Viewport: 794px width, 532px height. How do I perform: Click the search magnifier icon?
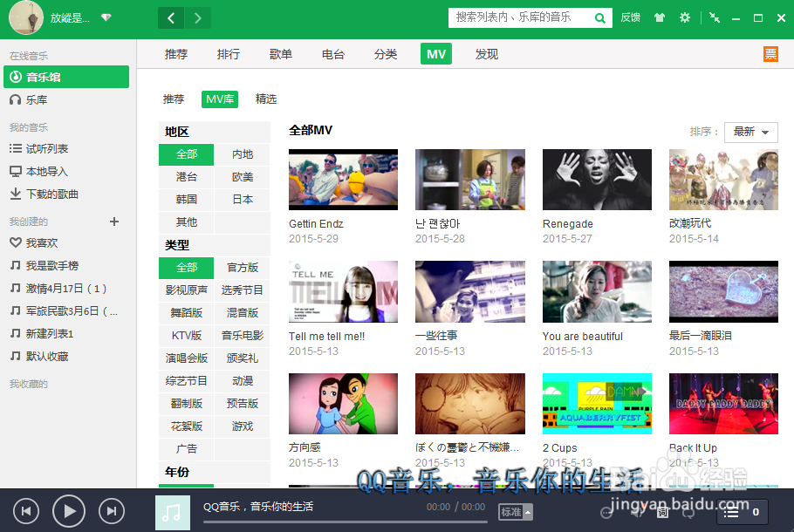600,18
